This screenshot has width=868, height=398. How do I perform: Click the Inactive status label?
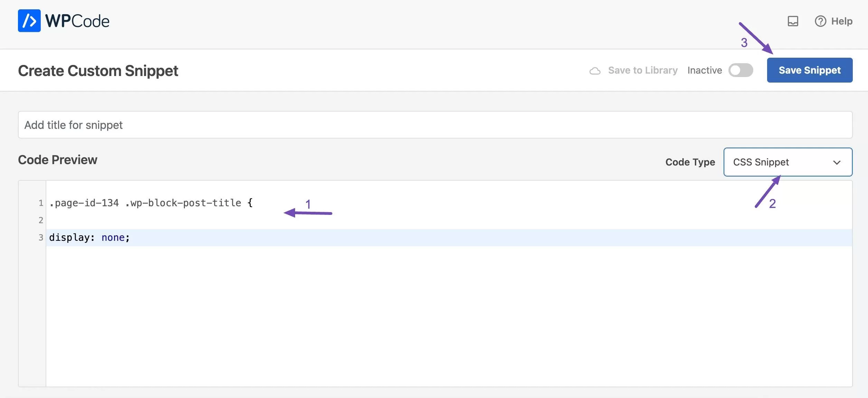705,70
